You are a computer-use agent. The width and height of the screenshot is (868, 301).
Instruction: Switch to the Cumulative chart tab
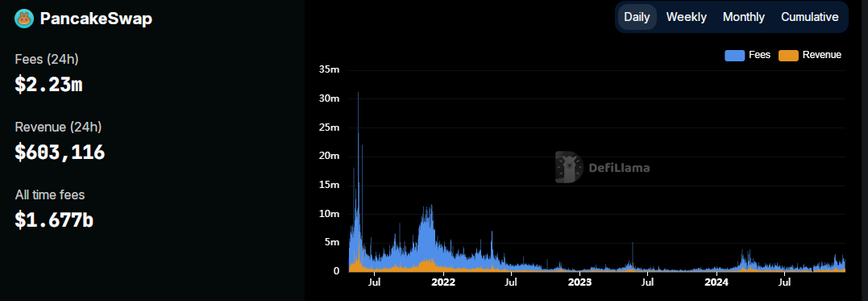coord(809,17)
